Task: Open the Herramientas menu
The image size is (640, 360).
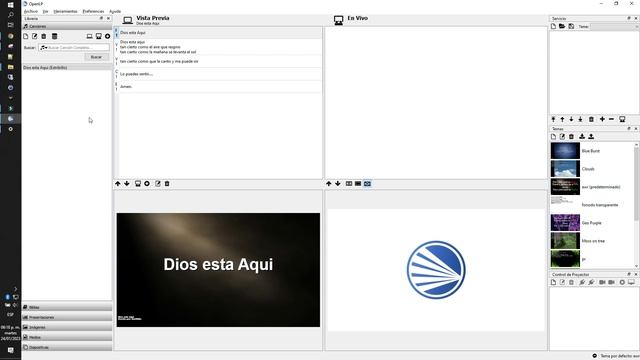Action: (65, 11)
